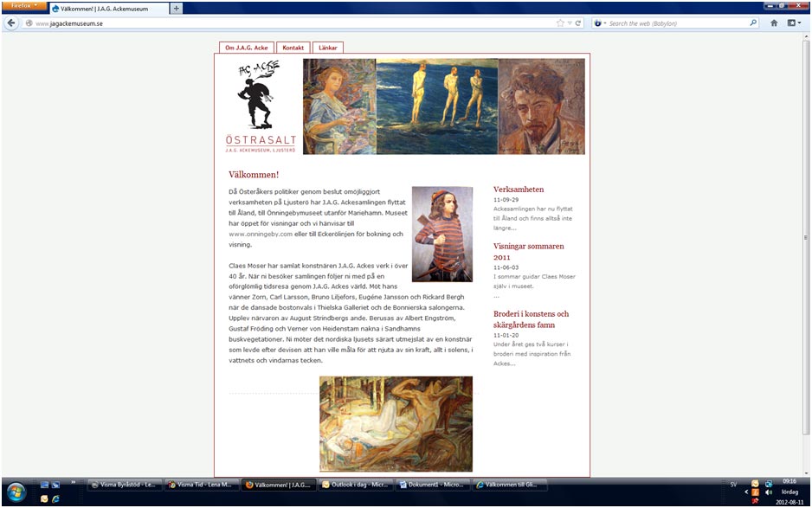Click the Östrasalt museum logo
Screen dimensions: 812x508
click(261, 107)
